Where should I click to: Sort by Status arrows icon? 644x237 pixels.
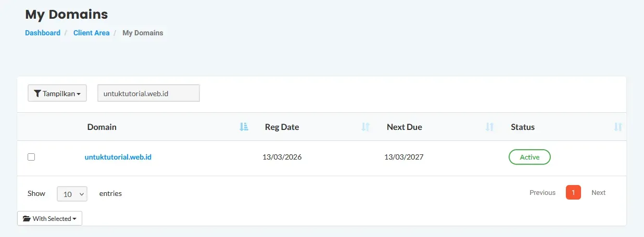pyautogui.click(x=618, y=127)
